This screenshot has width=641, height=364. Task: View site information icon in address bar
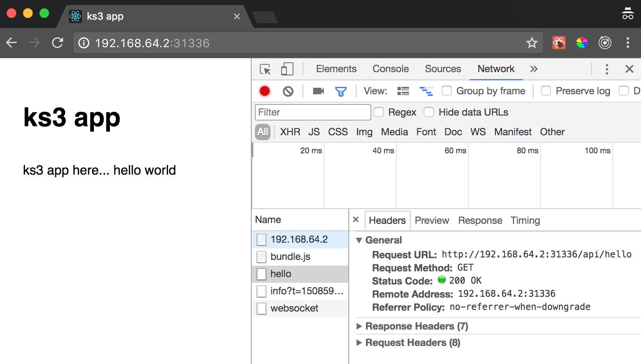84,43
